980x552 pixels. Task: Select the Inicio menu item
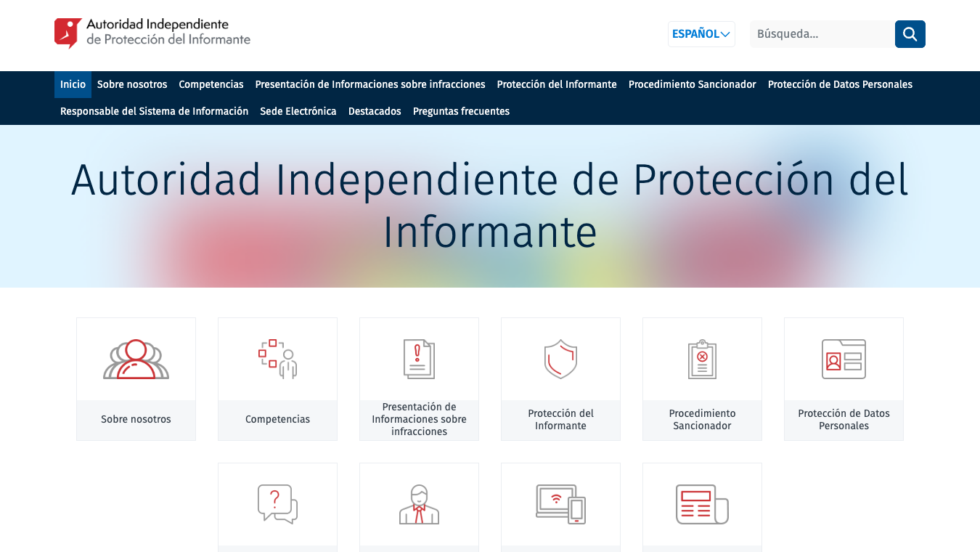(x=73, y=84)
